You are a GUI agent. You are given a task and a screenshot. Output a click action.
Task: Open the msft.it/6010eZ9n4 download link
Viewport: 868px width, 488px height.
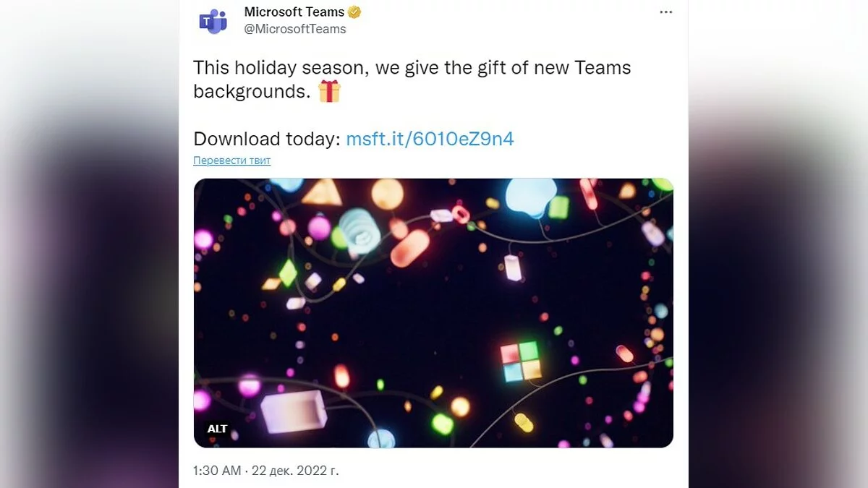click(430, 139)
